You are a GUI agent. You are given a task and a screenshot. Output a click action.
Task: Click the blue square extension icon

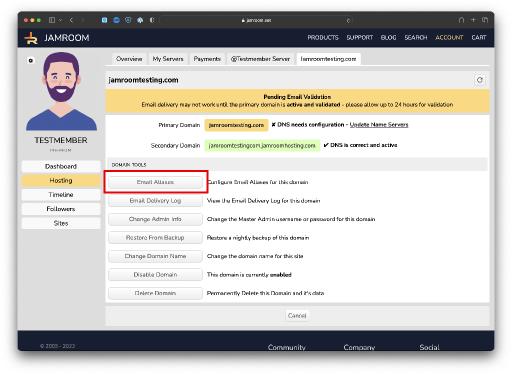[104, 20]
